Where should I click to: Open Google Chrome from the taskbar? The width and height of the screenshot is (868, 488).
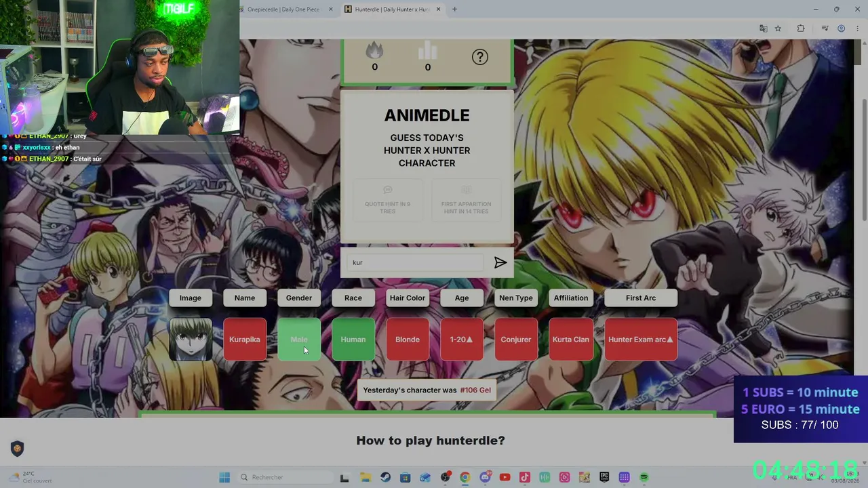coord(465,478)
